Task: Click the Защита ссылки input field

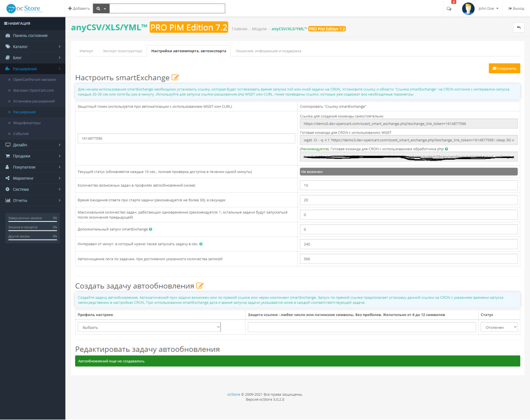Action: pos(362,327)
